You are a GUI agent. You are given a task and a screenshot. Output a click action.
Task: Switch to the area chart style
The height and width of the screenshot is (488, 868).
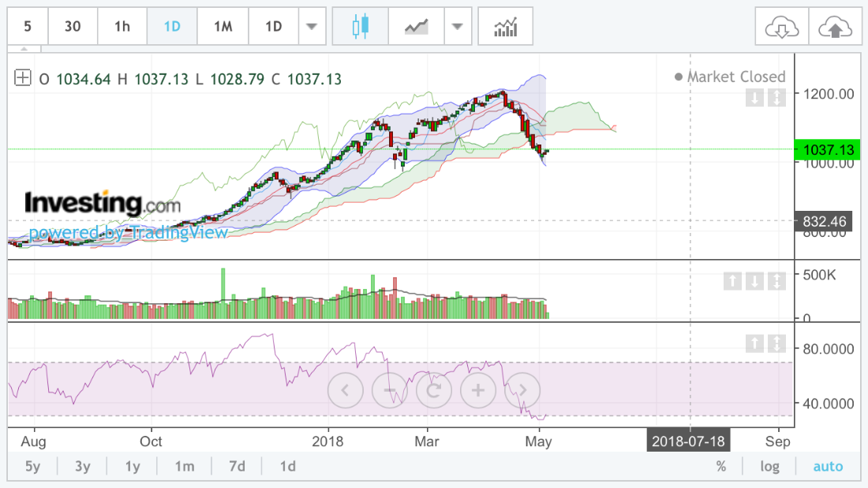point(416,26)
